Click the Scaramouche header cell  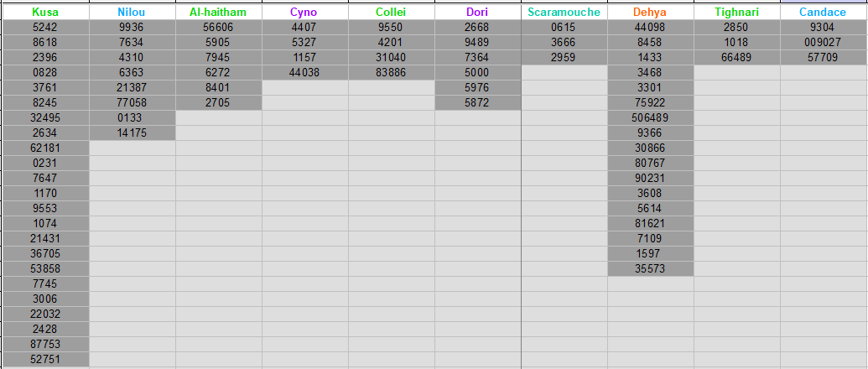tap(564, 13)
